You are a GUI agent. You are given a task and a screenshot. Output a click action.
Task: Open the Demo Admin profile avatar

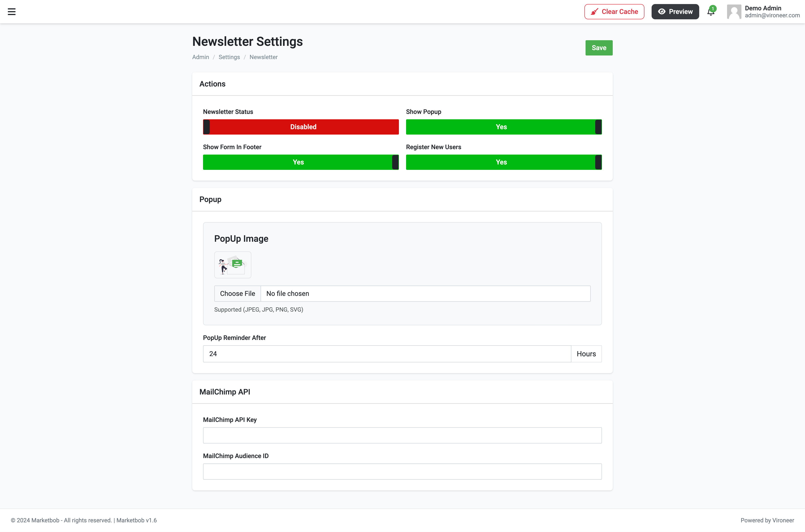pos(734,11)
